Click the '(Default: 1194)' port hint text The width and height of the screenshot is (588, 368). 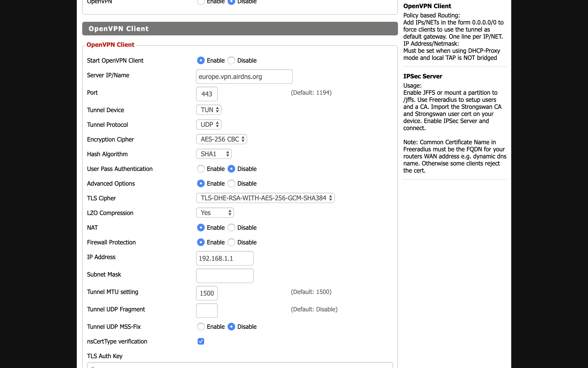[311, 93]
